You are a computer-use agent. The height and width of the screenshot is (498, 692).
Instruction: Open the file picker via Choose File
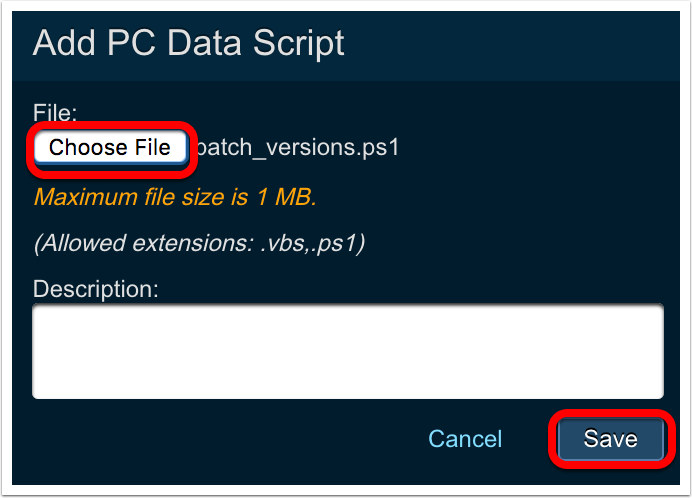pos(110,148)
